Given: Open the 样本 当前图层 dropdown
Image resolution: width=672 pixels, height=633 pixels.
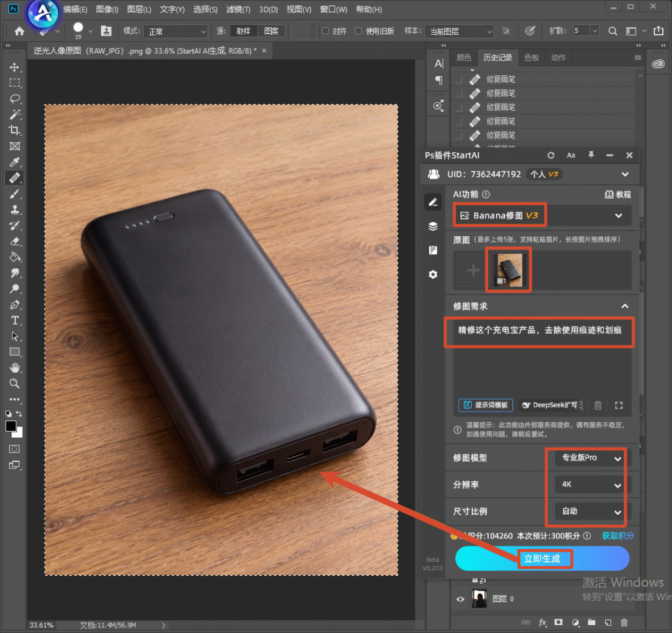Looking at the screenshot, I should [459, 31].
